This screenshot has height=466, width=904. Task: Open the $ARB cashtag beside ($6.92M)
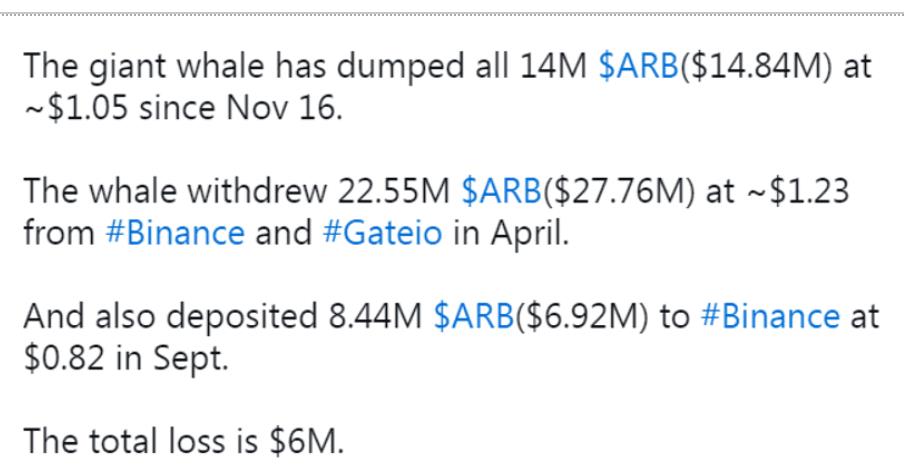[473, 316]
